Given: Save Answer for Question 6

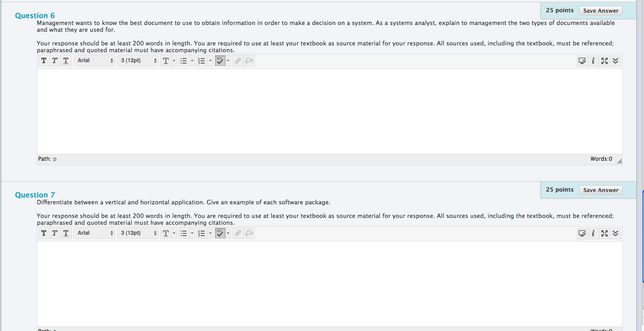Looking at the screenshot, I should (600, 11).
